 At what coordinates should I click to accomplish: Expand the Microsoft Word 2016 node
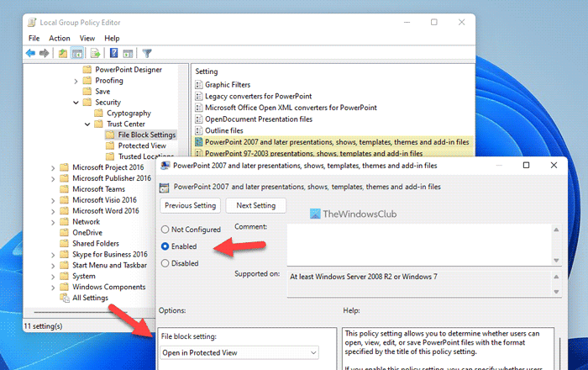[x=53, y=212]
